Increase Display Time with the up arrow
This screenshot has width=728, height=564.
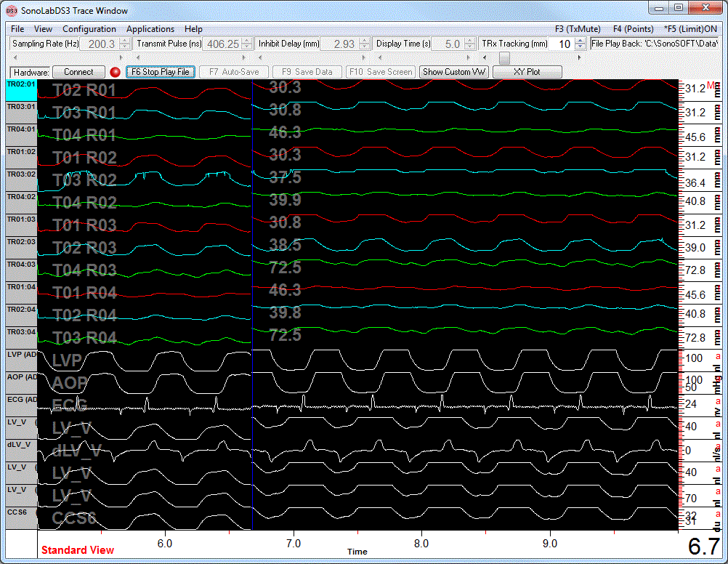(470, 41)
